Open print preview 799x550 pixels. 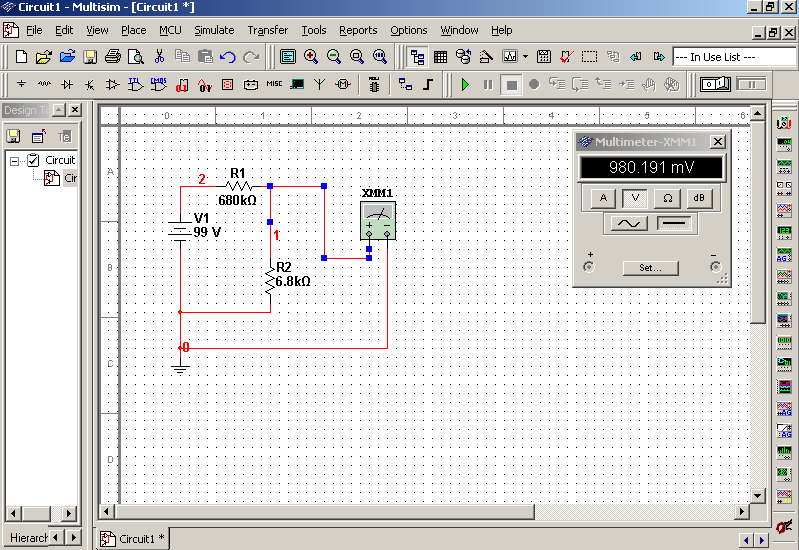tap(136, 57)
